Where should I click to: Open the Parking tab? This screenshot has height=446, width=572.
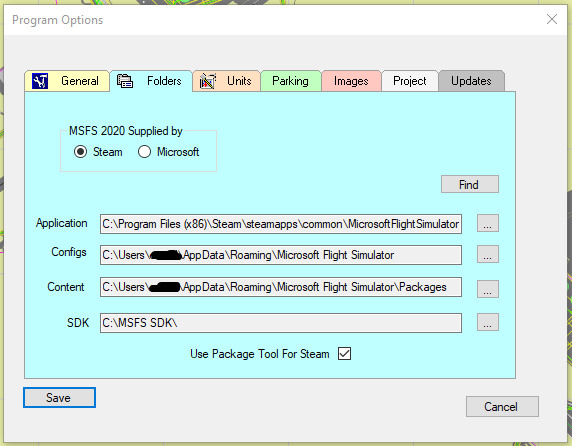291,81
